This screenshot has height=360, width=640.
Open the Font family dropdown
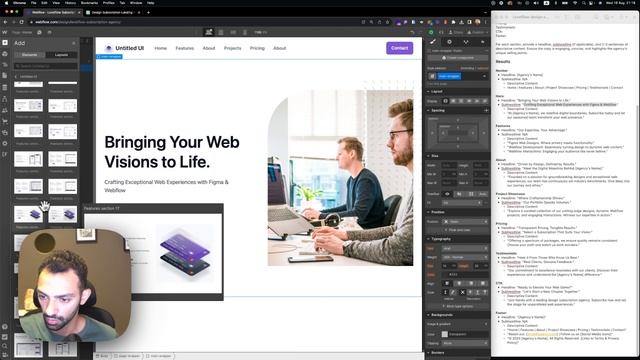coord(465,248)
